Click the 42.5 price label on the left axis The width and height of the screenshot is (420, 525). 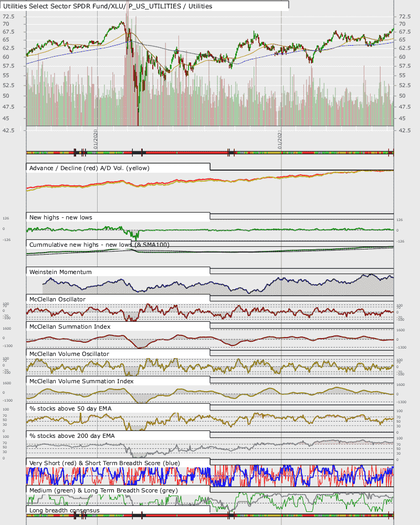click(x=8, y=130)
